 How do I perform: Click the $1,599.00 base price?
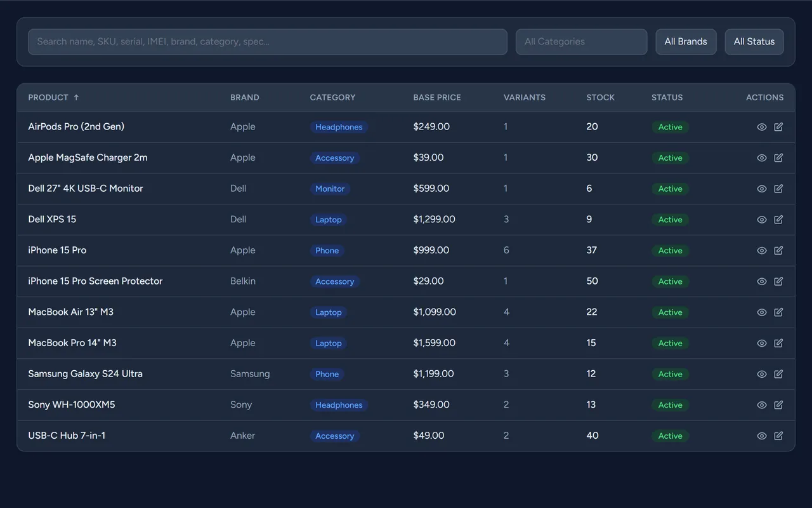point(435,343)
